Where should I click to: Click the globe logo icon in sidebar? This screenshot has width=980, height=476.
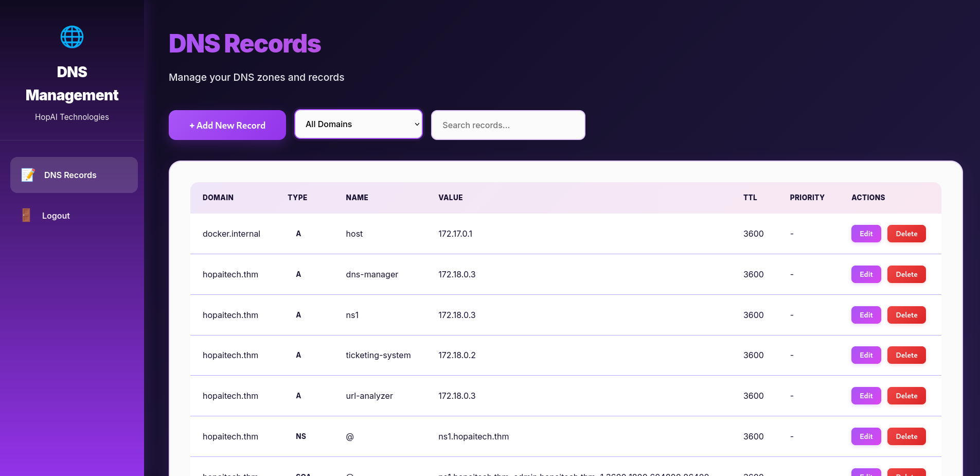click(72, 37)
